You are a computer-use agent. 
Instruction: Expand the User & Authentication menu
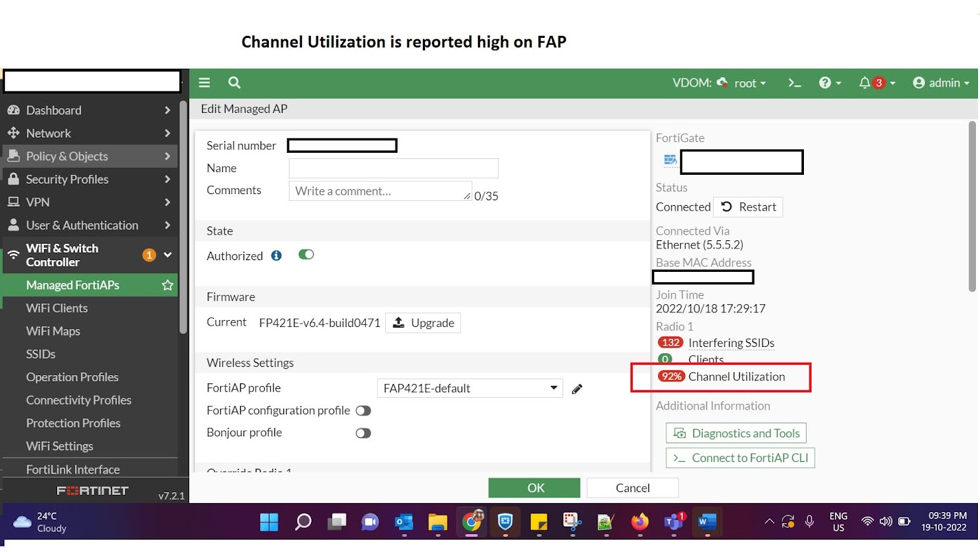coord(89,225)
